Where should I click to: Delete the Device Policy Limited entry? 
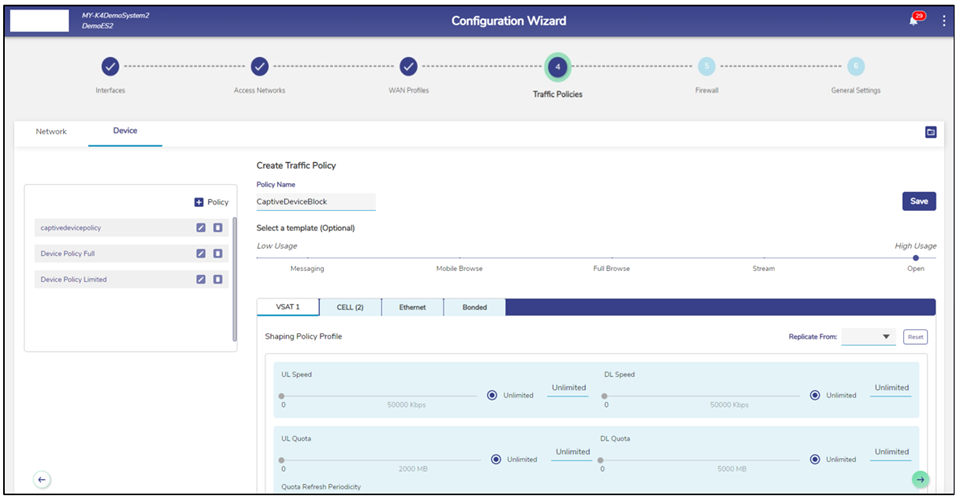tap(217, 280)
